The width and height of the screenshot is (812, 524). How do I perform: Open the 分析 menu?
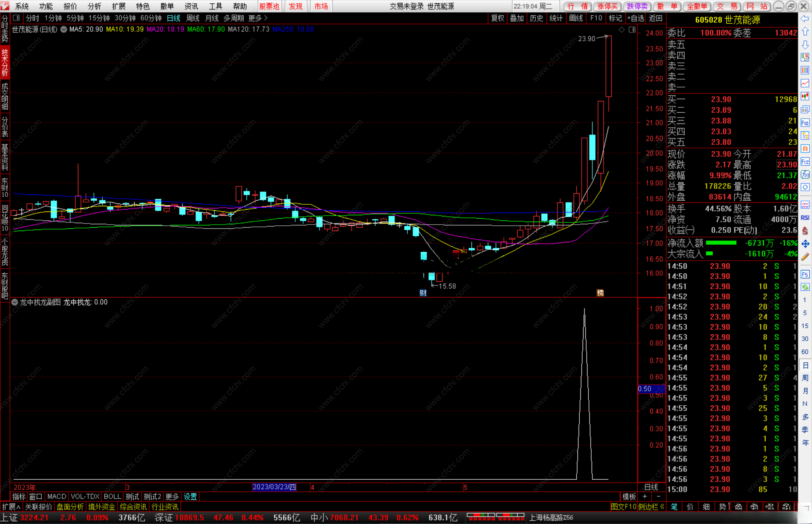pyautogui.click(x=94, y=6)
